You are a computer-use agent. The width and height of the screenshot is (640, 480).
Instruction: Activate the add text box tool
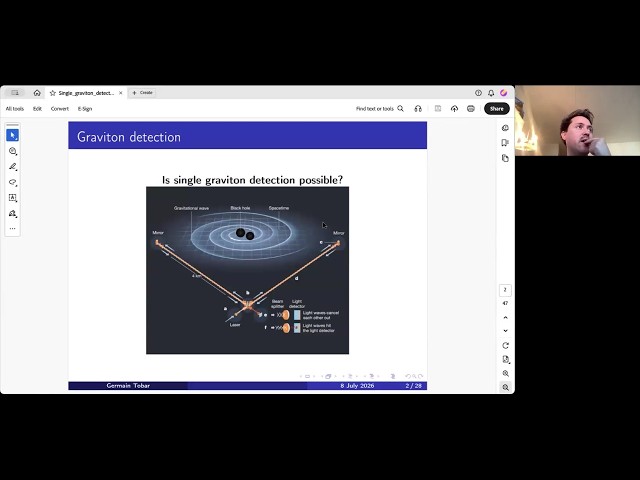tap(12, 198)
